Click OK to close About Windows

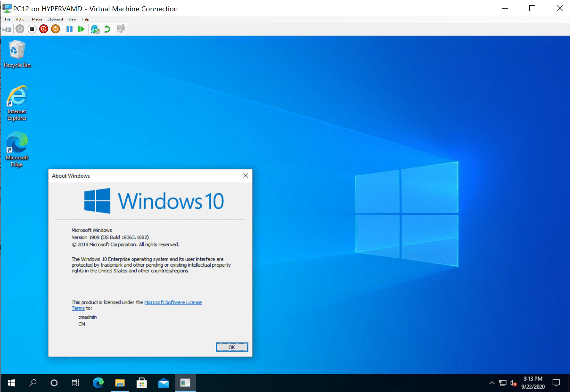pos(232,347)
